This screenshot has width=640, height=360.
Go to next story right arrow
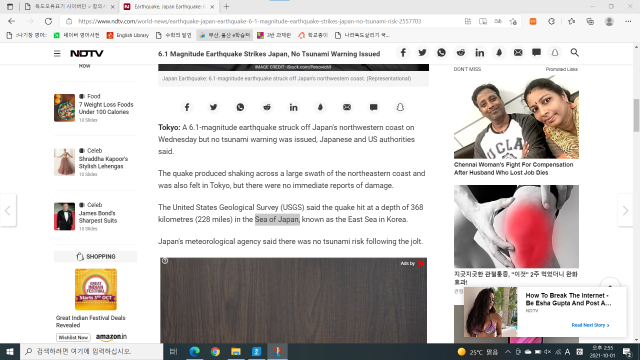[625, 211]
